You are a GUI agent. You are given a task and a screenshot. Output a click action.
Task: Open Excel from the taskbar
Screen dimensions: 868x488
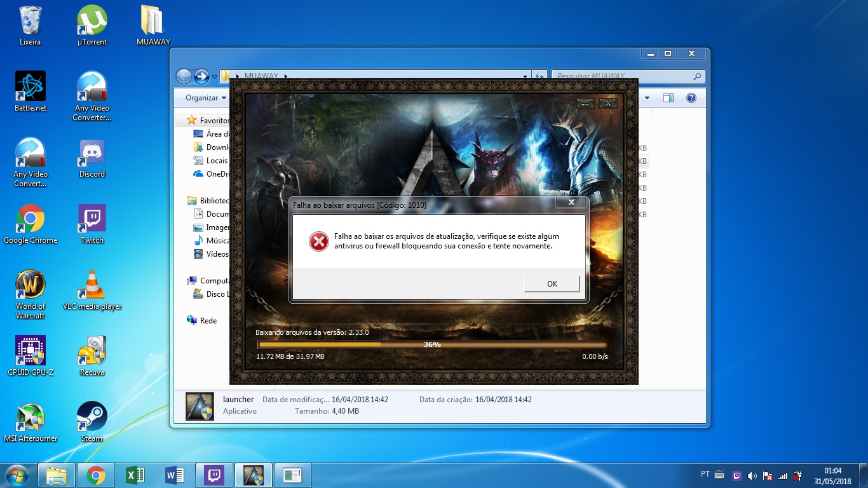pos(135,475)
